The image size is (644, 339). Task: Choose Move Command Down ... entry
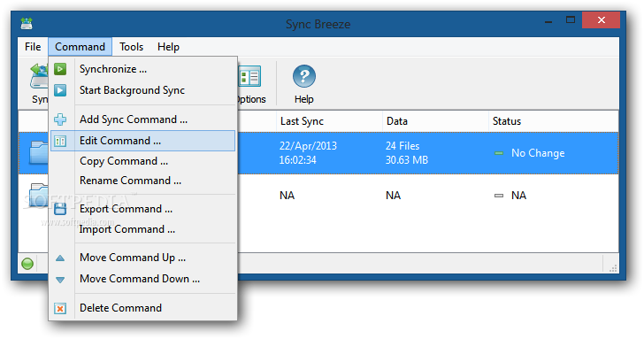coord(142,279)
